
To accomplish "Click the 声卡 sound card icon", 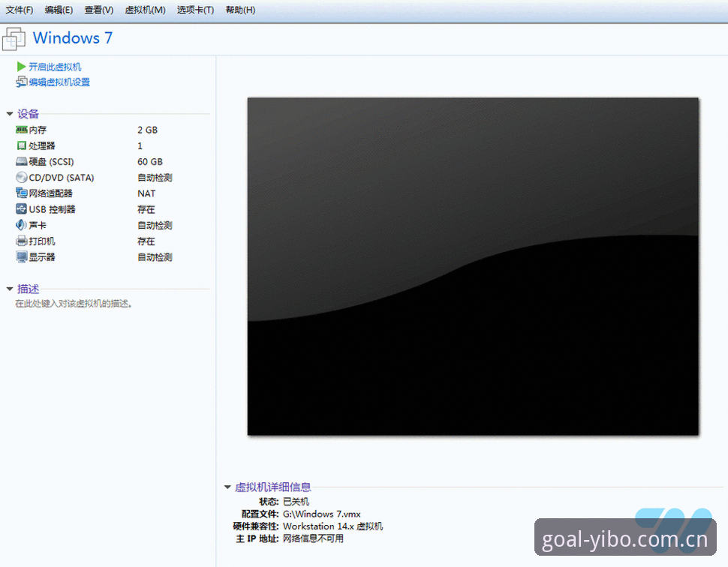I will 21,225.
